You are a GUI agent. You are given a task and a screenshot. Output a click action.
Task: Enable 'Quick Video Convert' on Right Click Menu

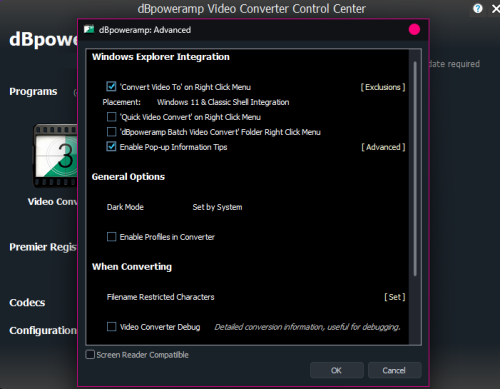tap(111, 117)
